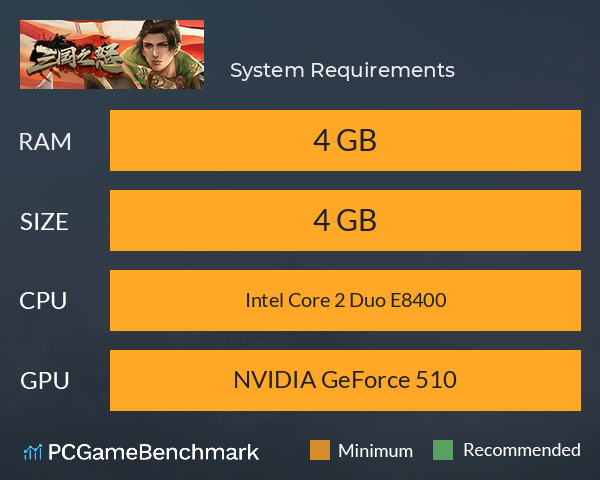Click the character portrait in game banner
Viewport: 600px width, 480px height.
pos(165,54)
